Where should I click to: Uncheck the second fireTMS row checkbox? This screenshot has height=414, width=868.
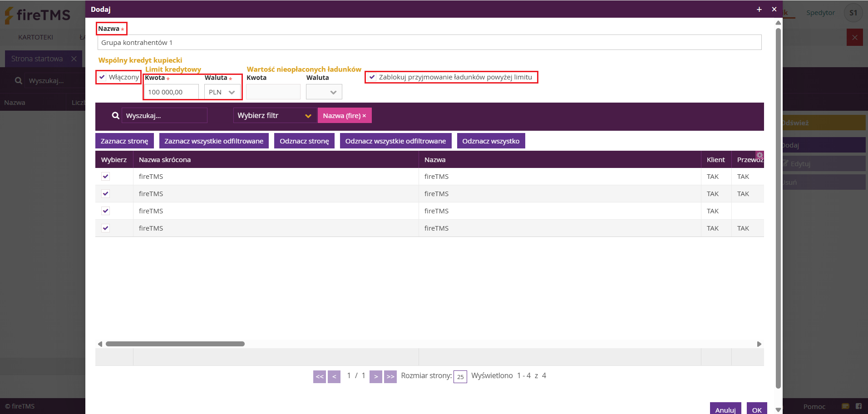point(106,194)
